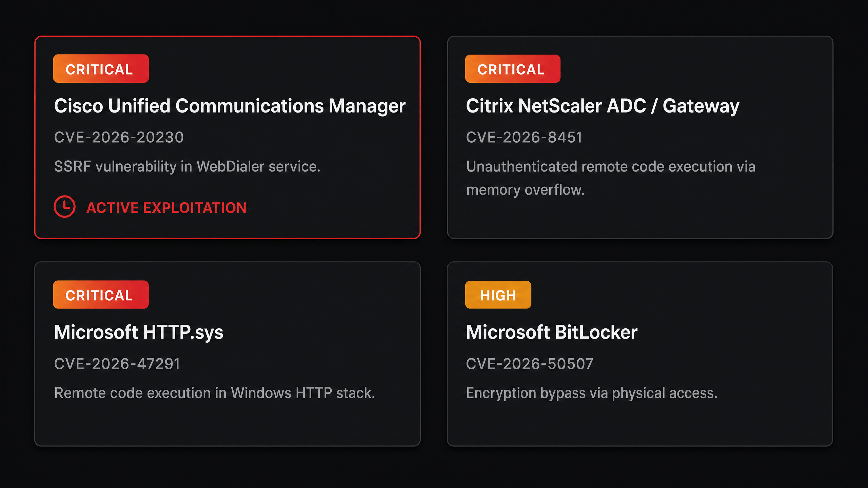Click Unauthenticated remote code execution description
The image size is (868, 488).
click(x=611, y=178)
